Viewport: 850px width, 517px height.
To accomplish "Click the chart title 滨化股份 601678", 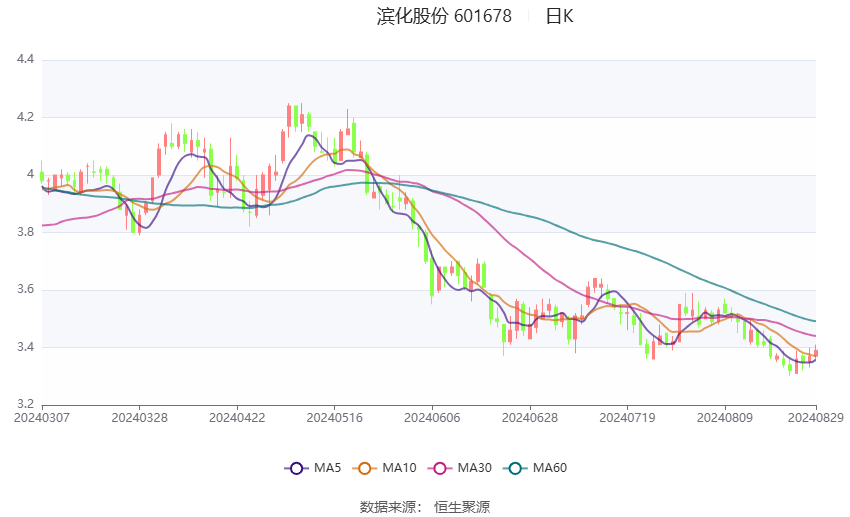I will (x=444, y=16).
